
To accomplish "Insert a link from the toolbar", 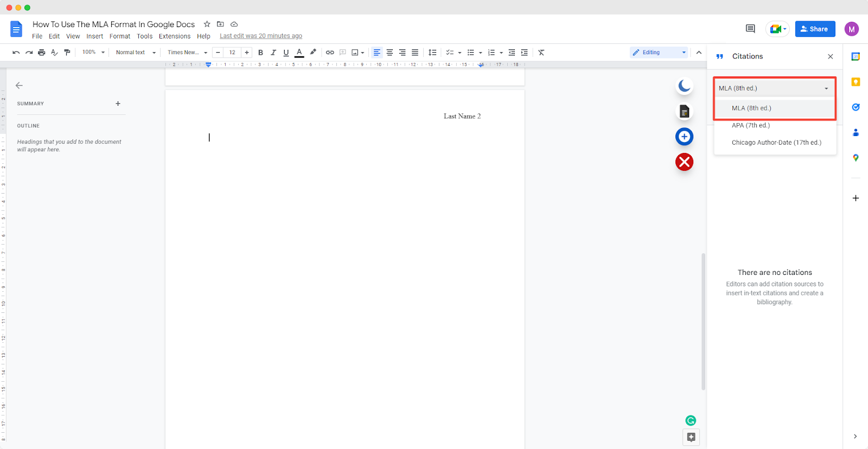I will 330,53.
